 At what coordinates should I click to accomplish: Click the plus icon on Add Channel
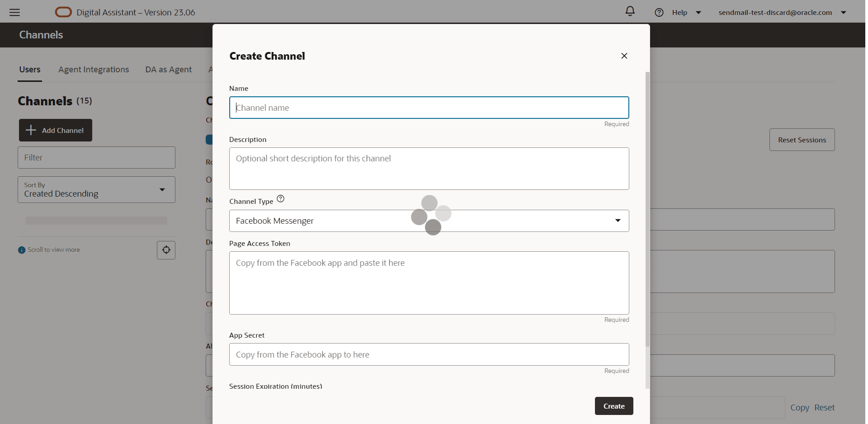[x=31, y=130]
